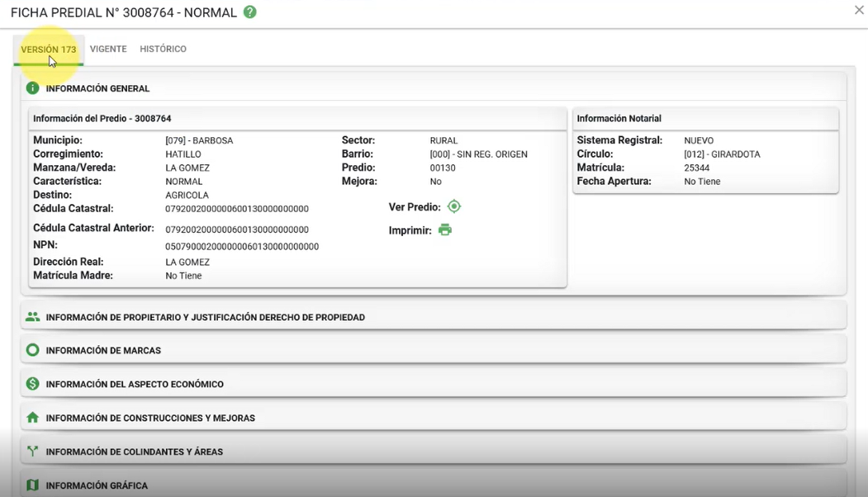
Task: Close the Ficha Predial dialog
Action: pyautogui.click(x=859, y=11)
